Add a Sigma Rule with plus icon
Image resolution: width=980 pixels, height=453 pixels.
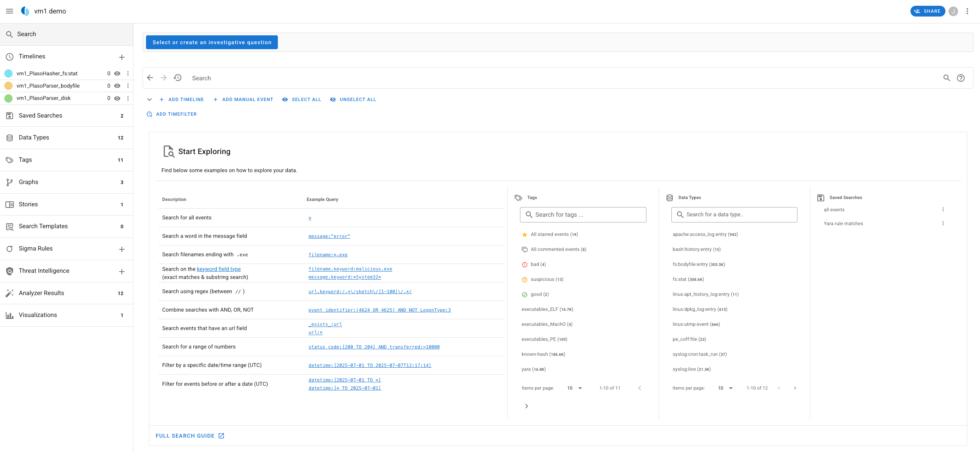point(122,249)
